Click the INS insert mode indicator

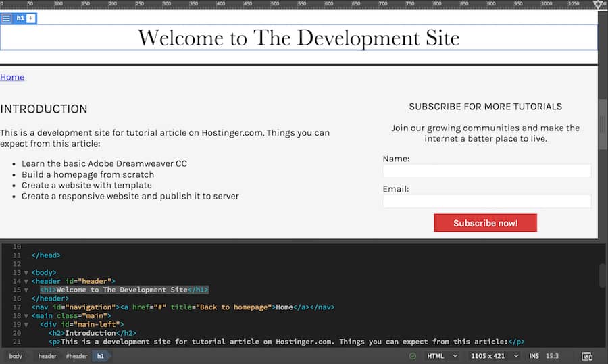(x=534, y=356)
